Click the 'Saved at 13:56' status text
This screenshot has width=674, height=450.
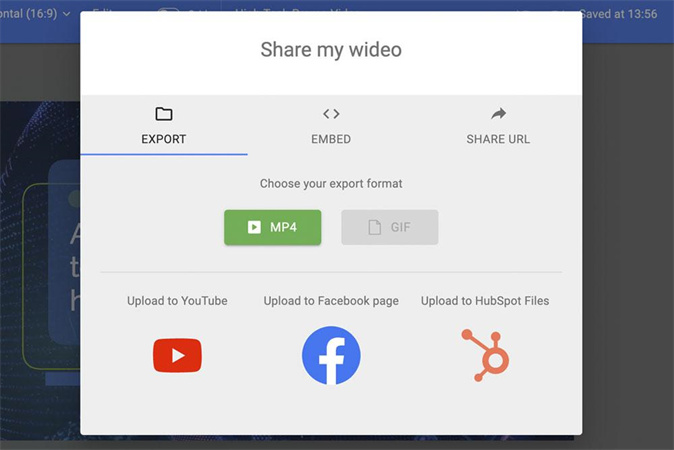point(619,14)
